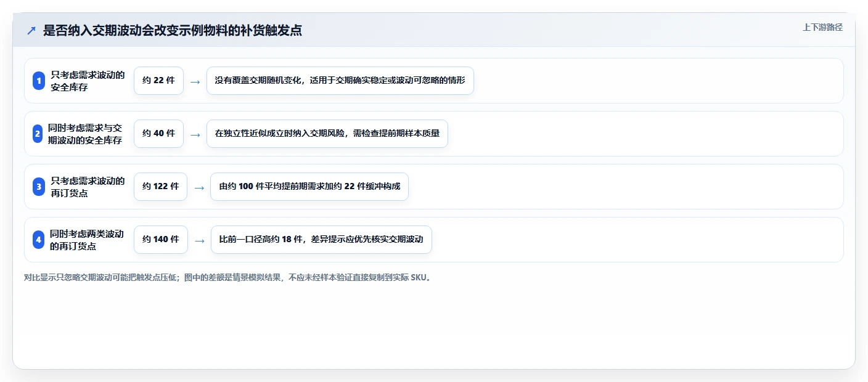Click the label 只考虑需求波动的安全库存
Viewport: 868px width, 382px height.
point(88,81)
